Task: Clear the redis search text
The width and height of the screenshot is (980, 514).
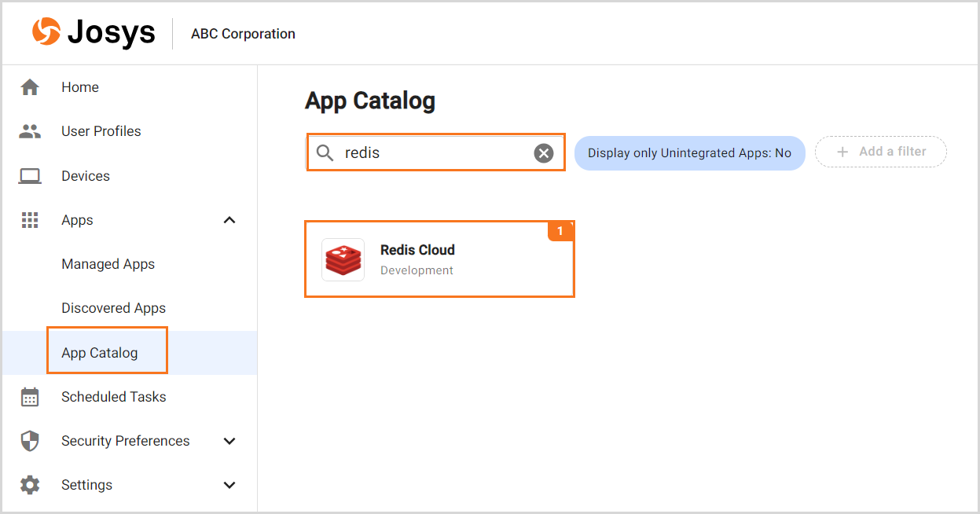Action: pos(544,153)
